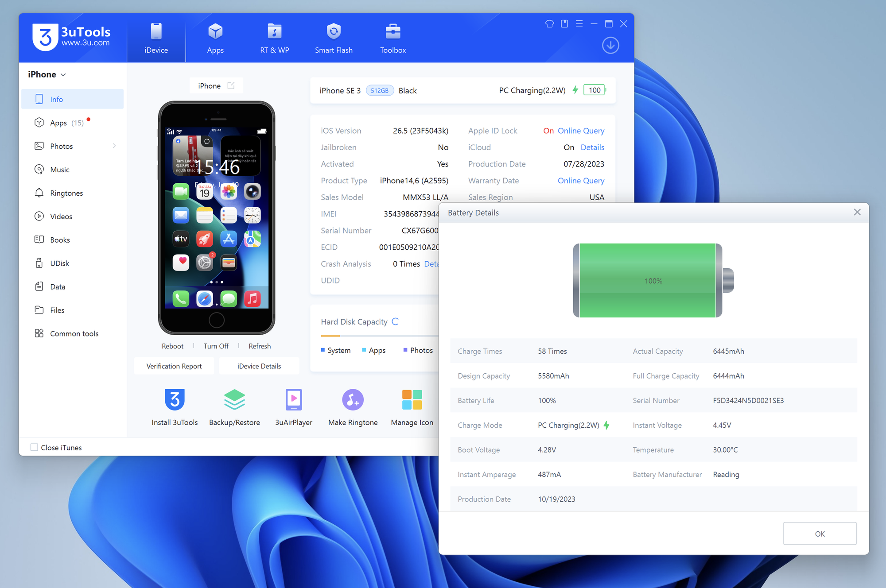Click the 3uTools logo
Viewport: 886px width, 588px height.
tap(71, 37)
